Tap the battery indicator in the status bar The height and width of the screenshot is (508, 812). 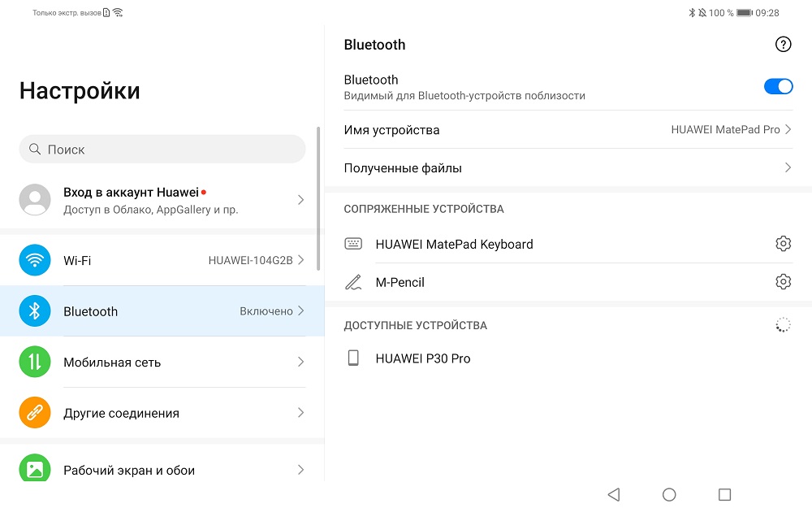(x=744, y=12)
